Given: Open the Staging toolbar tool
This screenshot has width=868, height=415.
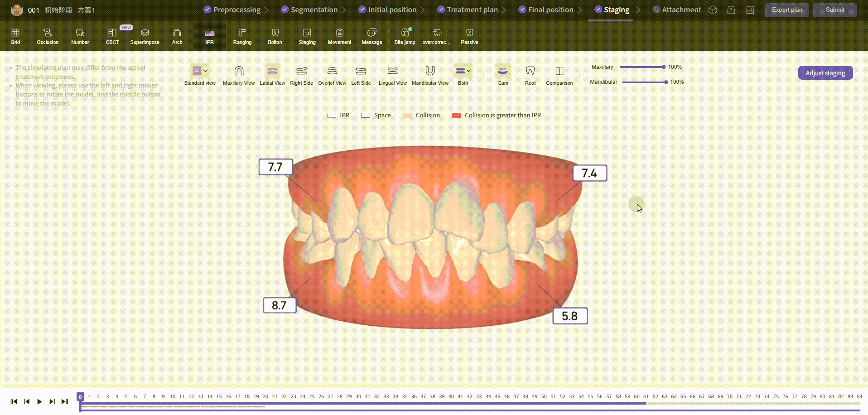Looking at the screenshot, I should pyautogui.click(x=307, y=36).
